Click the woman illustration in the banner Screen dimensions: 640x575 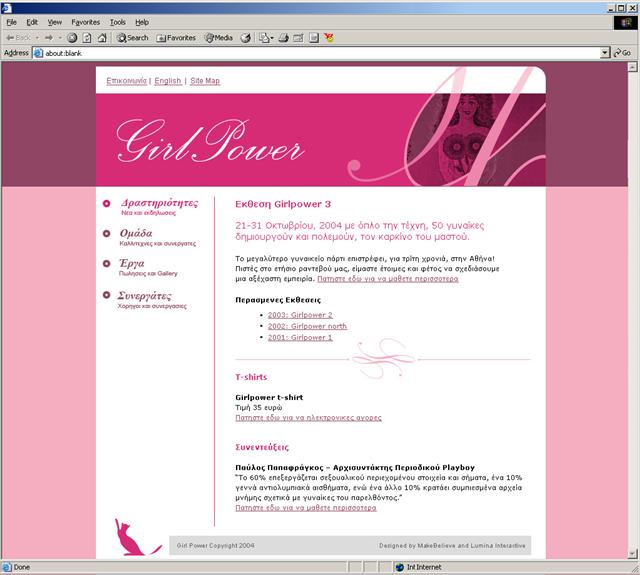pos(468,138)
